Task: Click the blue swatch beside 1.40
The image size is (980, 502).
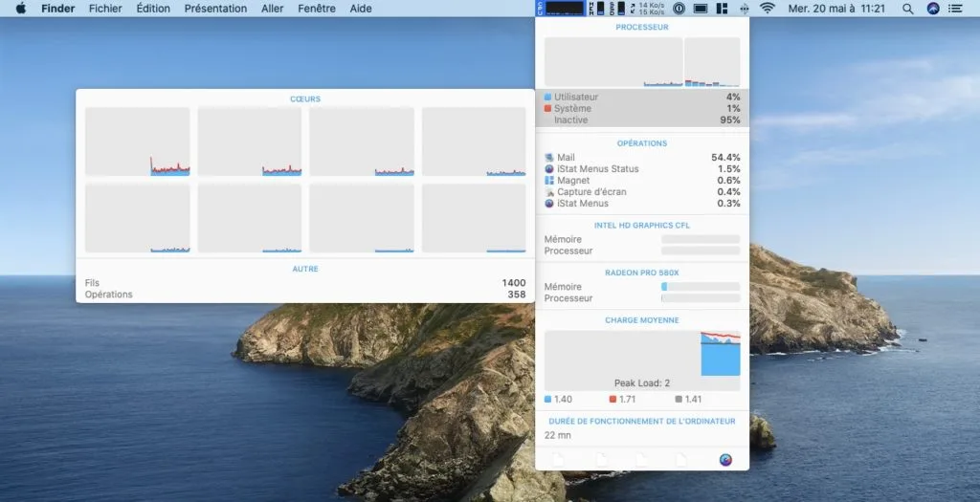Action: (547, 399)
